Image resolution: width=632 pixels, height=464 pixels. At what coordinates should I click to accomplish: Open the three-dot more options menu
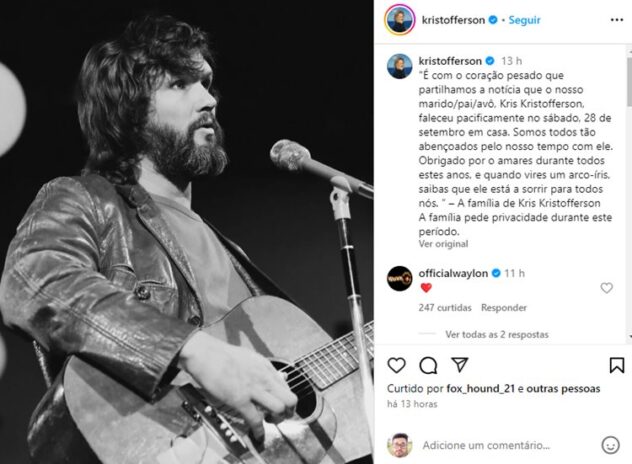[617, 20]
